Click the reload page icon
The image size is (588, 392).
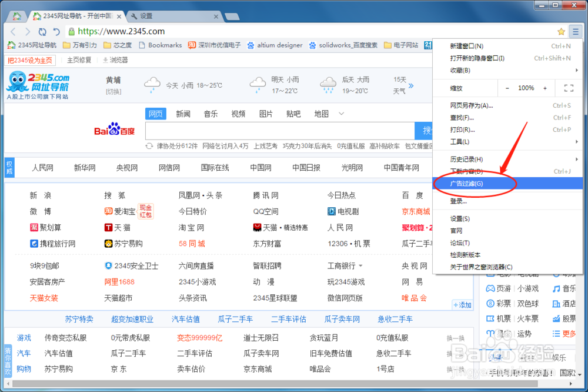42,32
